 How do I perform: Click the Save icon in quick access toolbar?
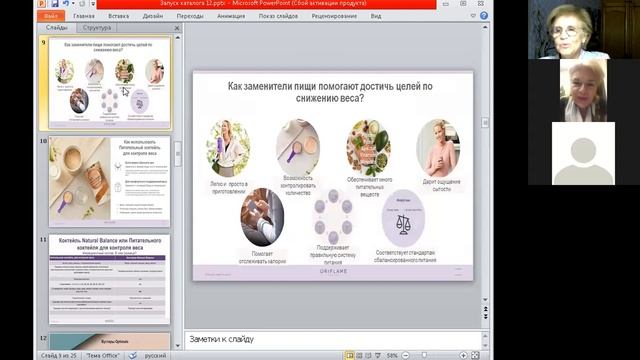point(55,4)
